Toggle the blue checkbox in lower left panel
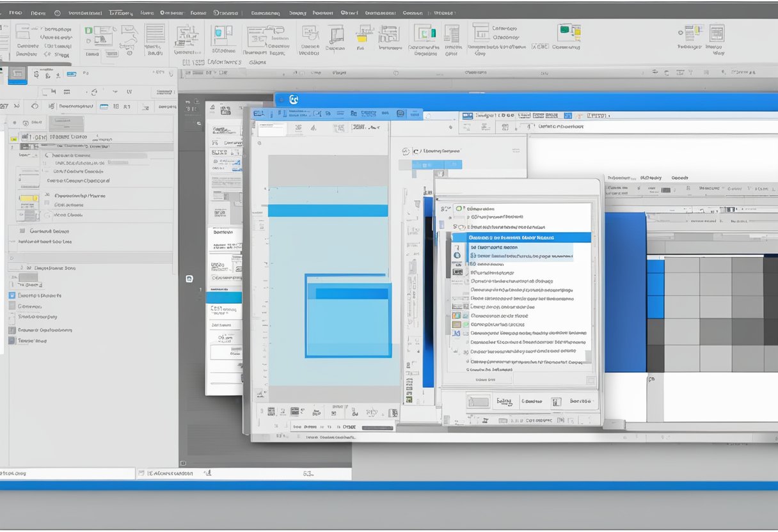778x532 pixels. [12, 295]
